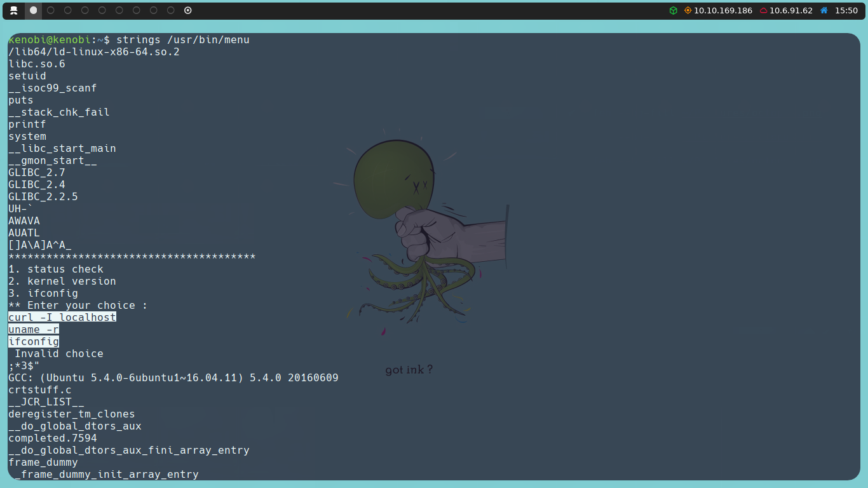The width and height of the screenshot is (868, 488).
Task: Click the blue home icon
Action: [x=824, y=11]
